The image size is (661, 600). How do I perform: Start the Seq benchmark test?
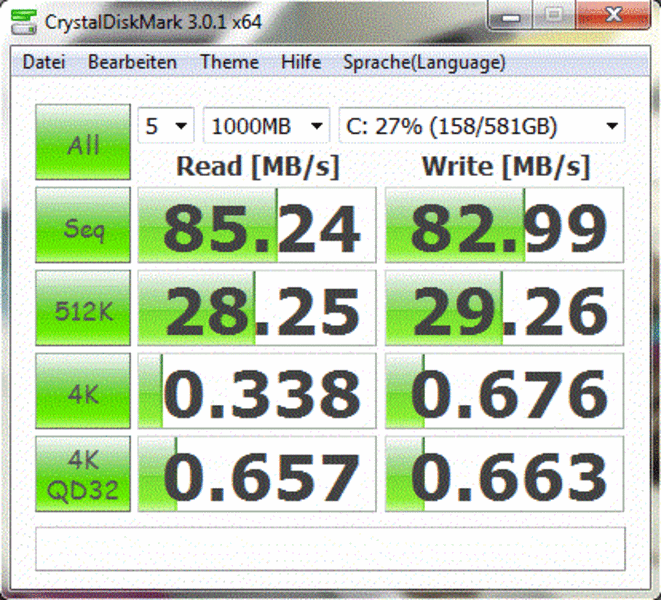tap(83, 225)
